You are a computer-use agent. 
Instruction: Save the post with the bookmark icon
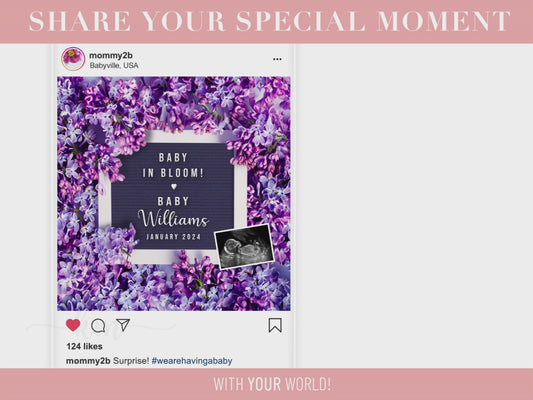275,325
